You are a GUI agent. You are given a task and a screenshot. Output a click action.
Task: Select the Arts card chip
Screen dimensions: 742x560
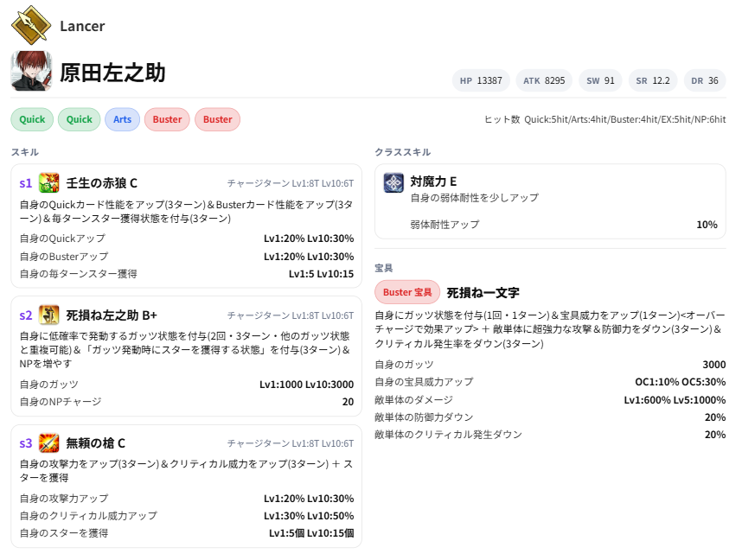tap(122, 119)
